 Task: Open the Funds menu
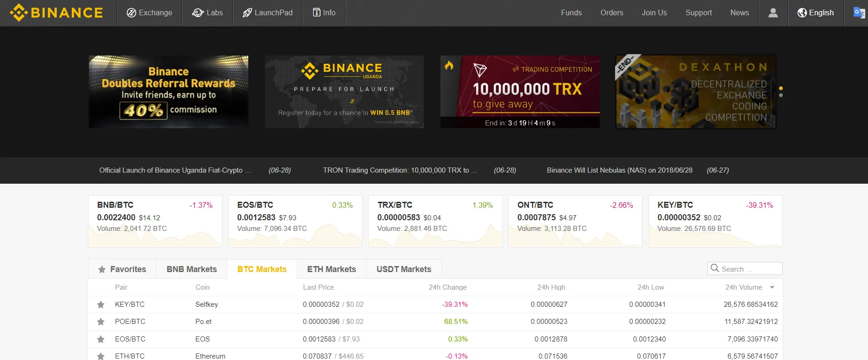571,13
